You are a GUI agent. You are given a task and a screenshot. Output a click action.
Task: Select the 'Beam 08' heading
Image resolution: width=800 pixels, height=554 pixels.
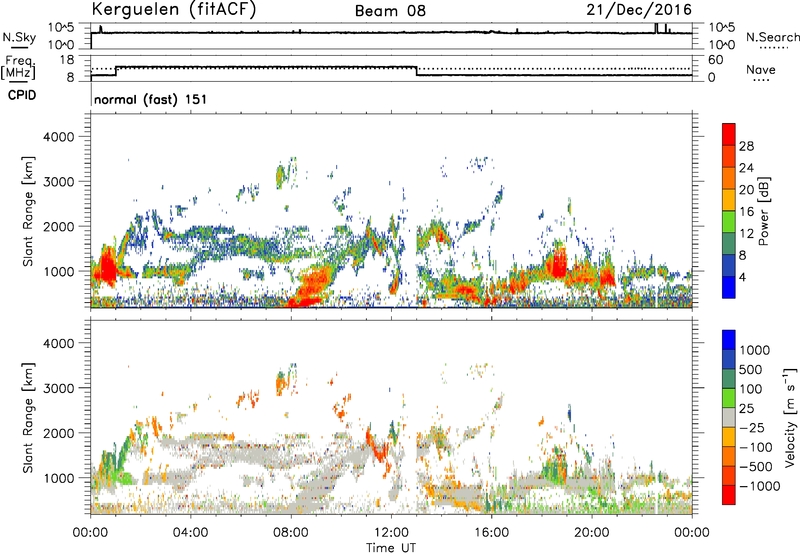(x=390, y=11)
